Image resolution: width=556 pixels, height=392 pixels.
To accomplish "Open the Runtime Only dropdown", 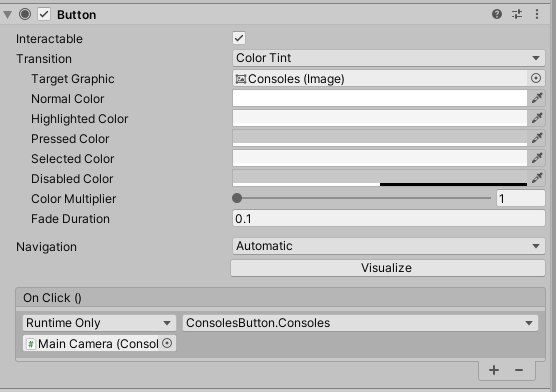I will [x=99, y=323].
